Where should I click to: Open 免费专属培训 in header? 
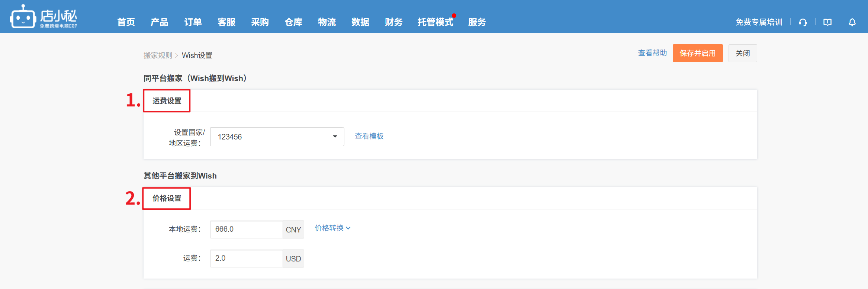click(759, 22)
